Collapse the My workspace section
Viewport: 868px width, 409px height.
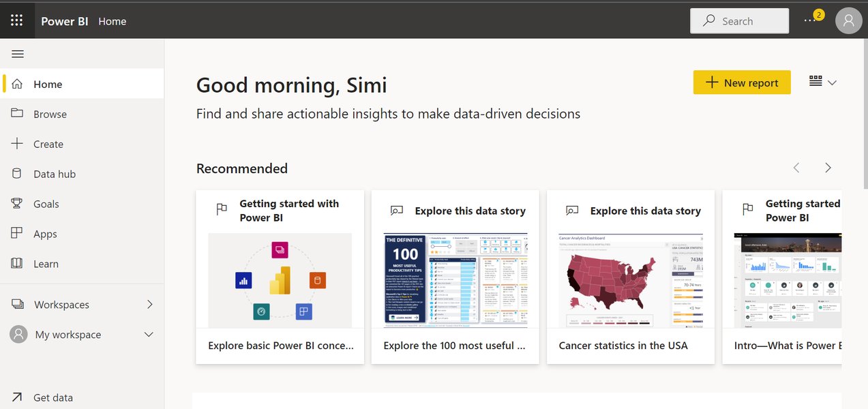[148, 334]
